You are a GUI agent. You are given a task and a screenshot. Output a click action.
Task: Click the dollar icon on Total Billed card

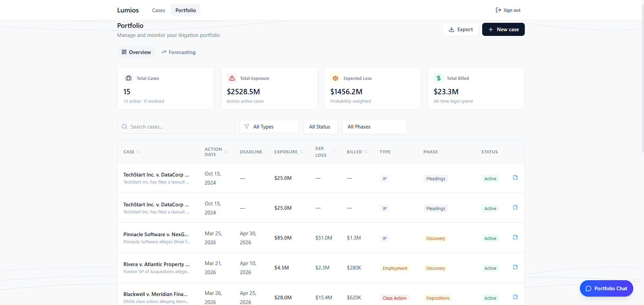[439, 78]
